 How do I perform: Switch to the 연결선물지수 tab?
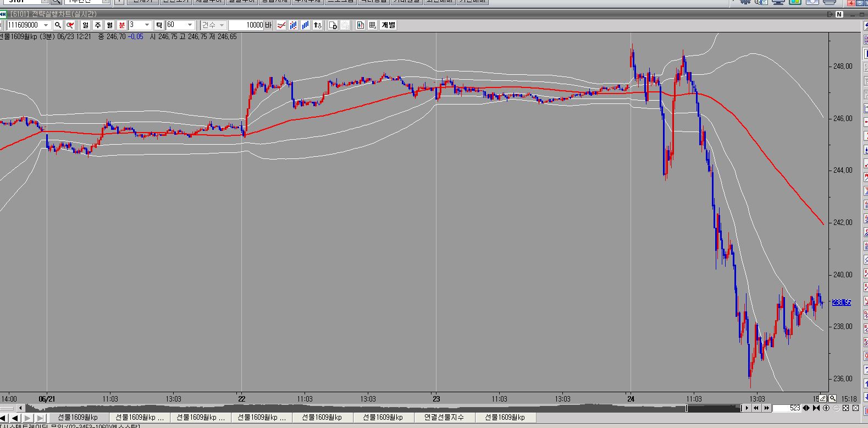445,418
